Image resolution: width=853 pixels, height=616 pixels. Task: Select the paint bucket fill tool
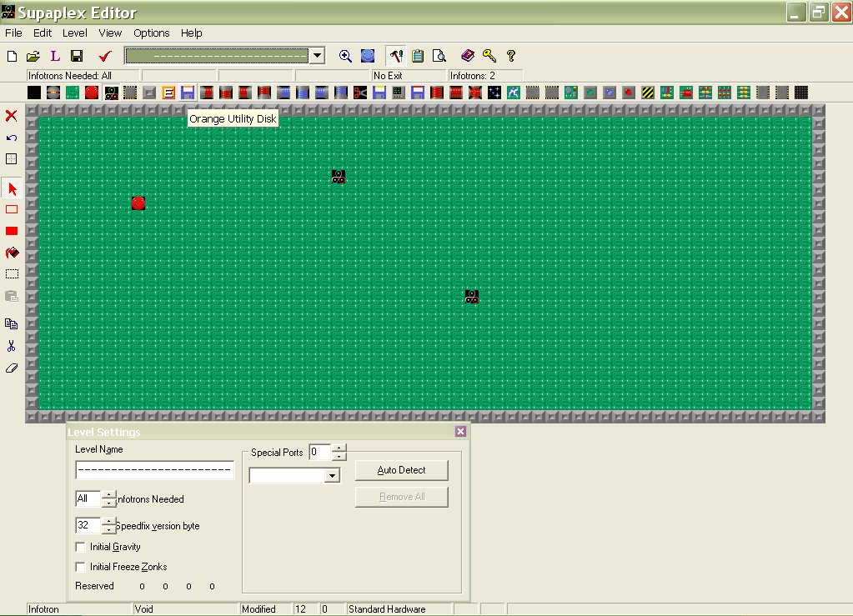[12, 253]
